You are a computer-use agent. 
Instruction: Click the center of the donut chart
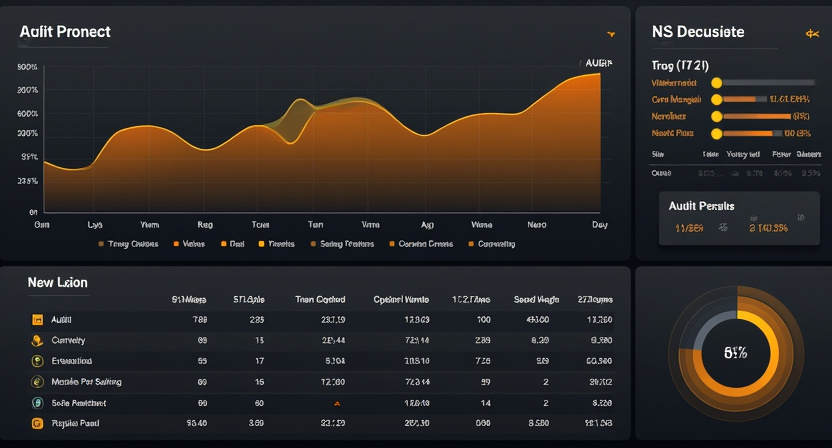point(736,353)
